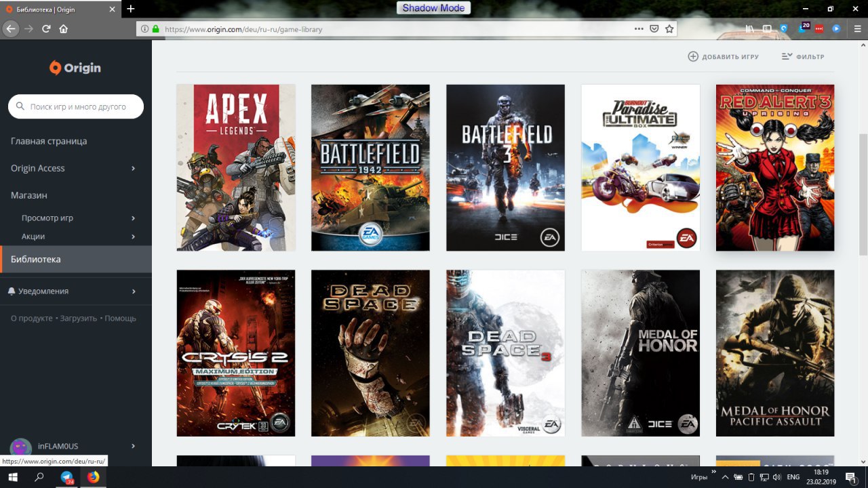Open the Помощь link
The image size is (868, 488).
click(121, 318)
